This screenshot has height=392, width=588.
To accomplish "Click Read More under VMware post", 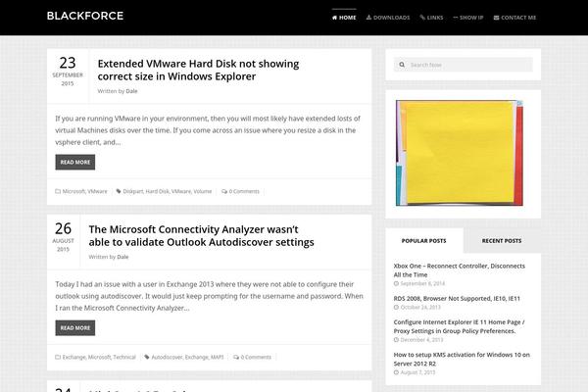I will 75,162.
